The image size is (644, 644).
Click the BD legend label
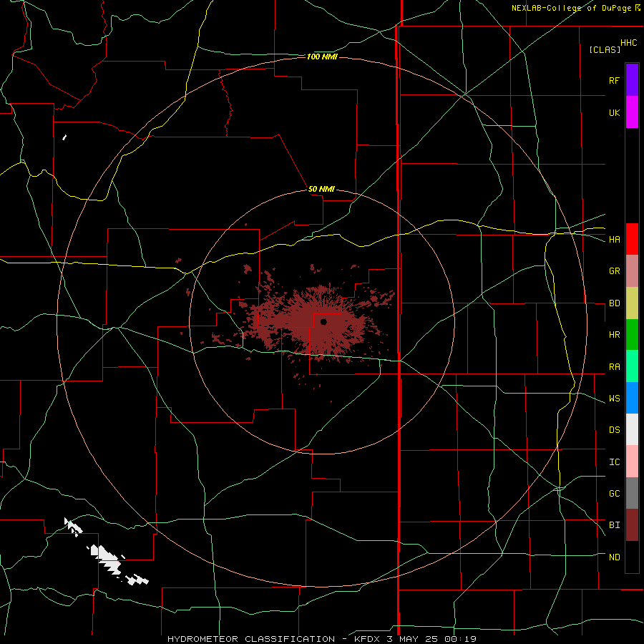click(x=614, y=303)
